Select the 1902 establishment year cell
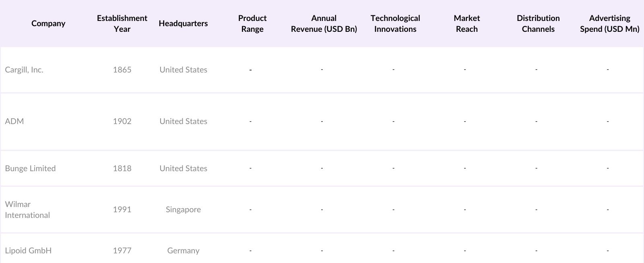This screenshot has height=263, width=644. click(122, 121)
